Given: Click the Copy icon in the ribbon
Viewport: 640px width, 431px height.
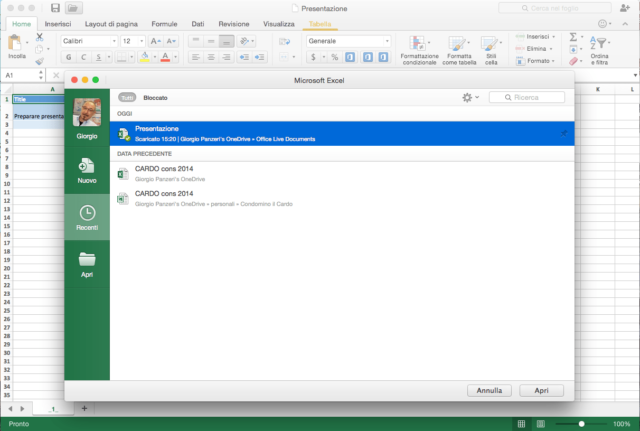Looking at the screenshot, I should [x=39, y=49].
